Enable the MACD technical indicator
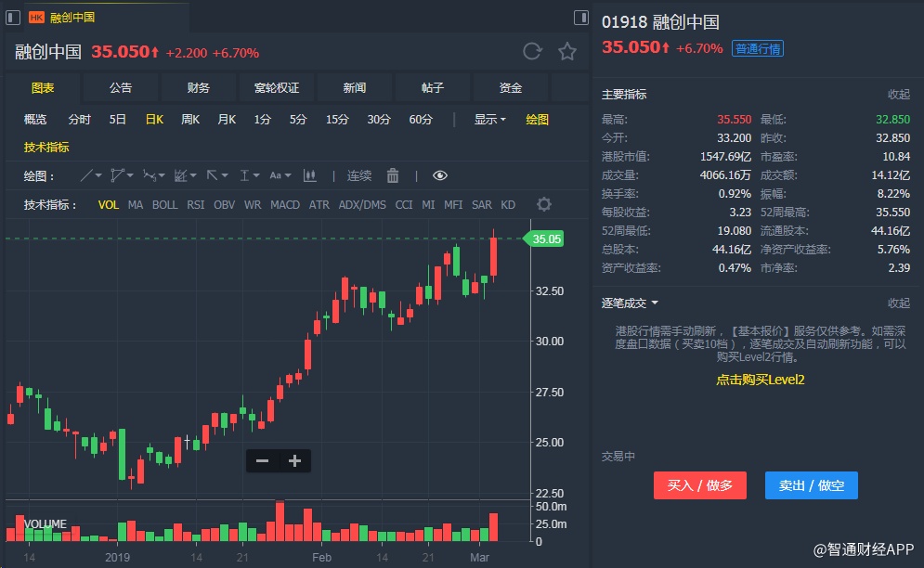The height and width of the screenshot is (568, 924). point(285,204)
